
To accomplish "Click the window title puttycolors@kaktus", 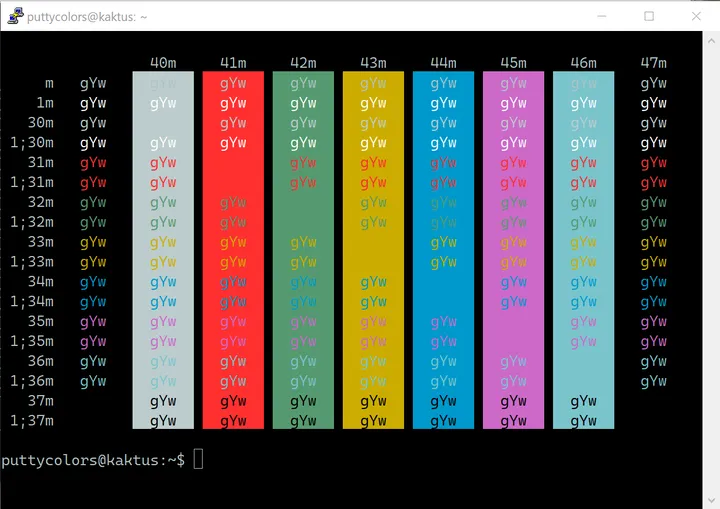I will point(87,17).
